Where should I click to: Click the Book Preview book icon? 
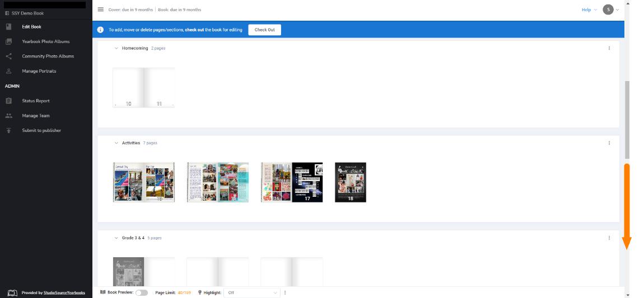pyautogui.click(x=103, y=292)
